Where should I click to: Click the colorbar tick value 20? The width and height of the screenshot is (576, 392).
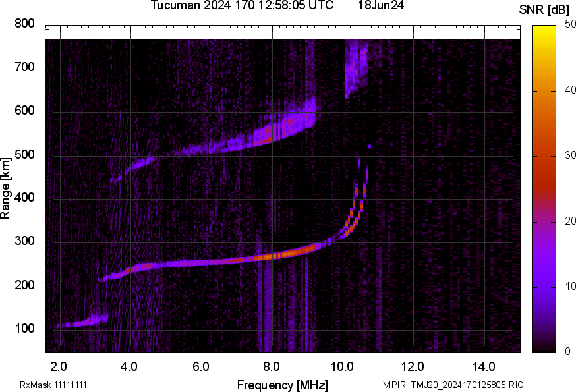570,221
